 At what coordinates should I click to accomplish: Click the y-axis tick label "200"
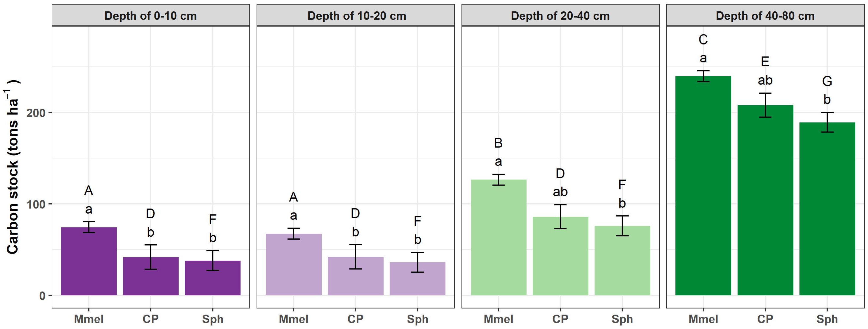[x=35, y=113]
